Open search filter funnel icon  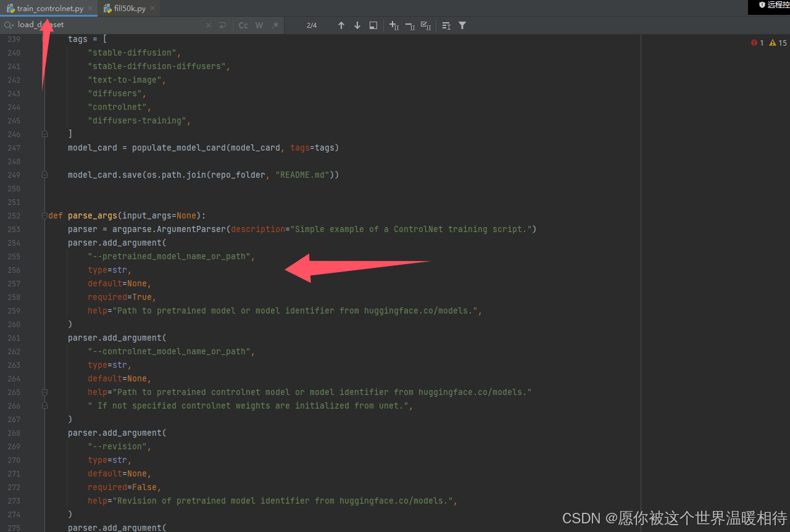[462, 25]
